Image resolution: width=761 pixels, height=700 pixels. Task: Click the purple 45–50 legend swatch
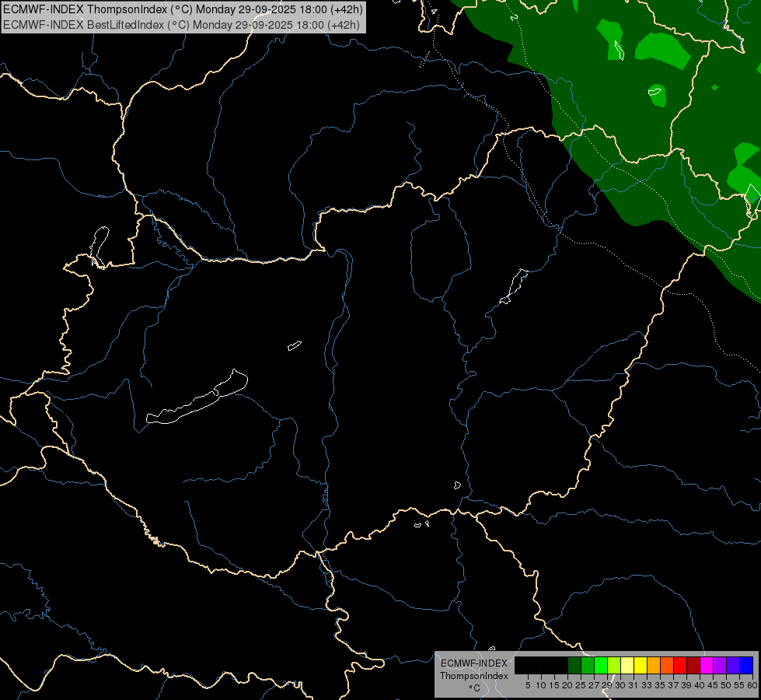coord(720,665)
